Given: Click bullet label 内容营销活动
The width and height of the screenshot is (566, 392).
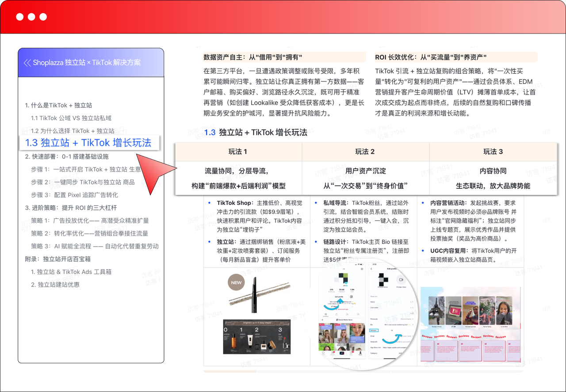Looking at the screenshot, I should click(447, 203).
